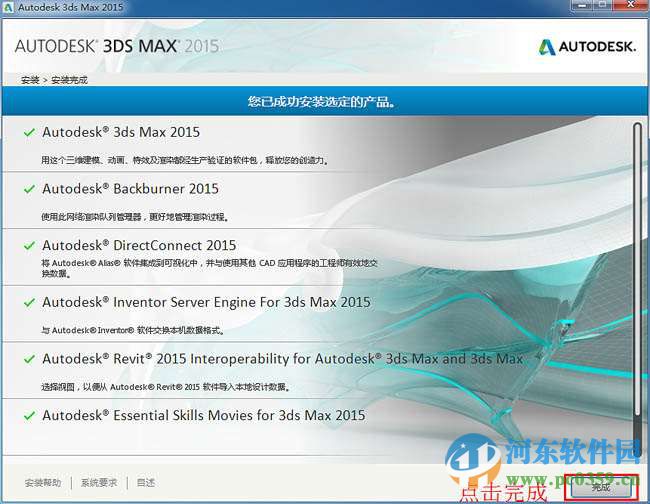
Task: Click the Autodesk logo icon in the header
Action: pyautogui.click(x=546, y=47)
